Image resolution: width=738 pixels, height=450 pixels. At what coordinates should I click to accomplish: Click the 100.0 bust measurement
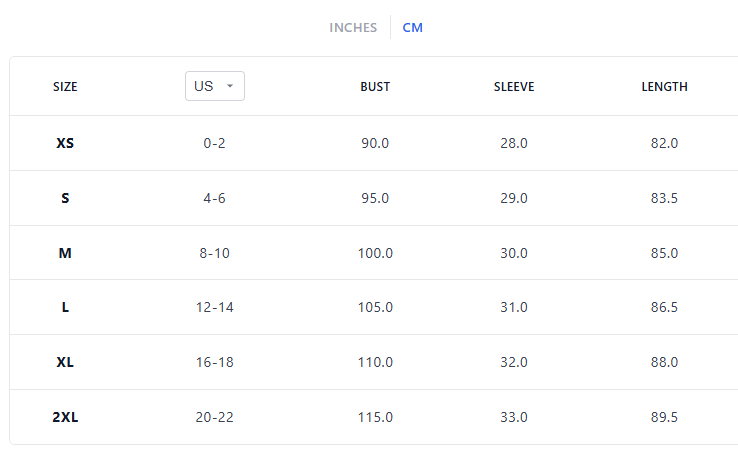[375, 253]
